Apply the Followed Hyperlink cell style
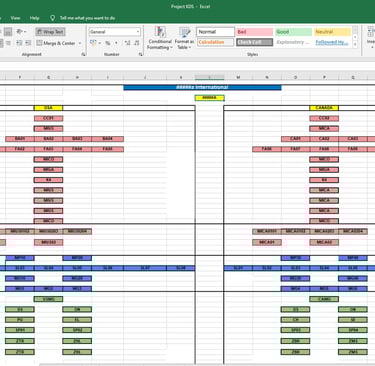The image size is (375, 366). 332,42
